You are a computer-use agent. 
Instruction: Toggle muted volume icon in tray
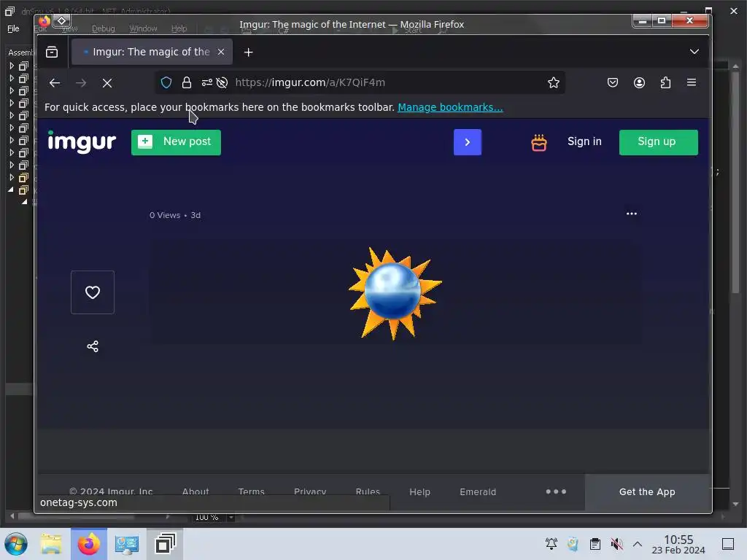pyautogui.click(x=616, y=544)
